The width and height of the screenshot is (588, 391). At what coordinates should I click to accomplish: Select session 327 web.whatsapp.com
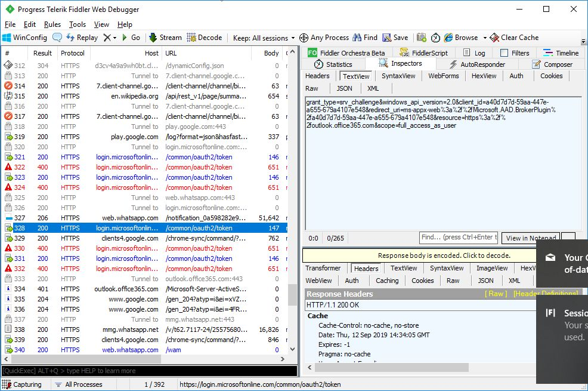(144, 218)
